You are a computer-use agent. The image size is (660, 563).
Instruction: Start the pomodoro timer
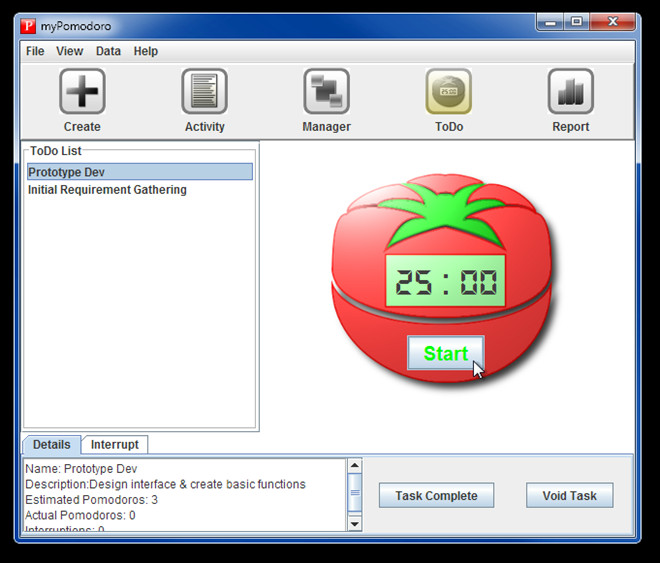446,353
